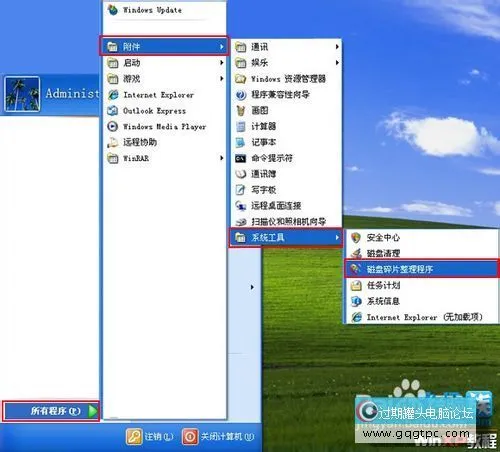Viewport: 500px width, 452px height.
Task: Click the 任务计划 icon
Action: (x=356, y=285)
